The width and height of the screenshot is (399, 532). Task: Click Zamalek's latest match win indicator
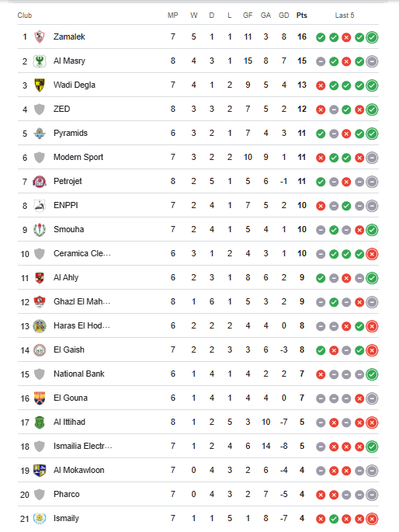(x=372, y=37)
